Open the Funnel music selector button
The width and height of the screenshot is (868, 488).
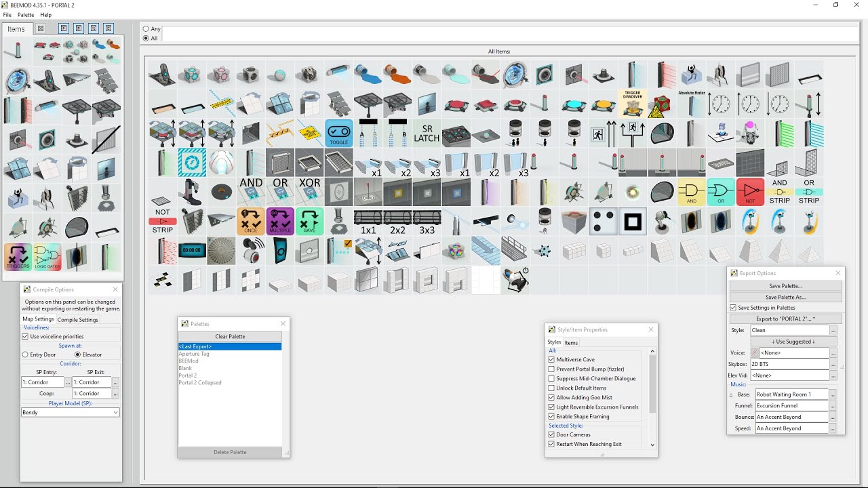[x=833, y=406]
